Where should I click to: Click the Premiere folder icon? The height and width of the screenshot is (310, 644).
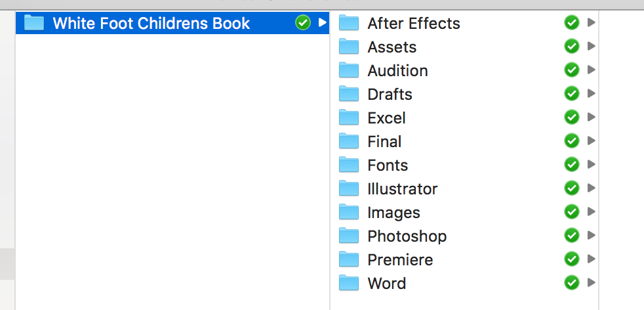tap(349, 259)
